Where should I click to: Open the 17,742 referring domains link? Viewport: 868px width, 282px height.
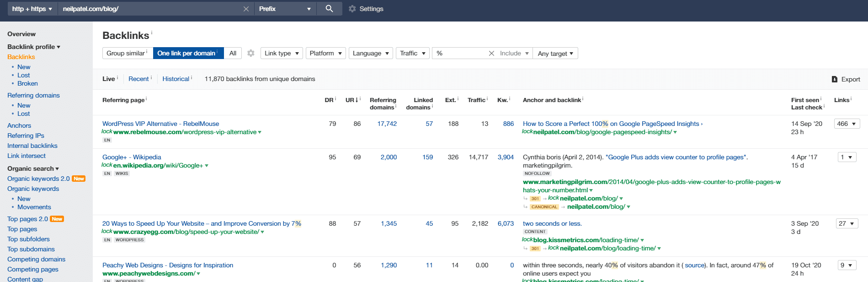[387, 124]
